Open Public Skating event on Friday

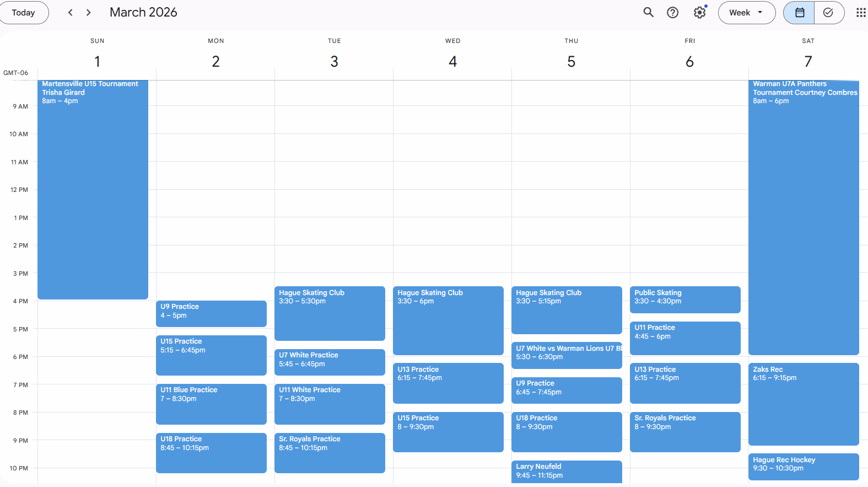(x=684, y=299)
